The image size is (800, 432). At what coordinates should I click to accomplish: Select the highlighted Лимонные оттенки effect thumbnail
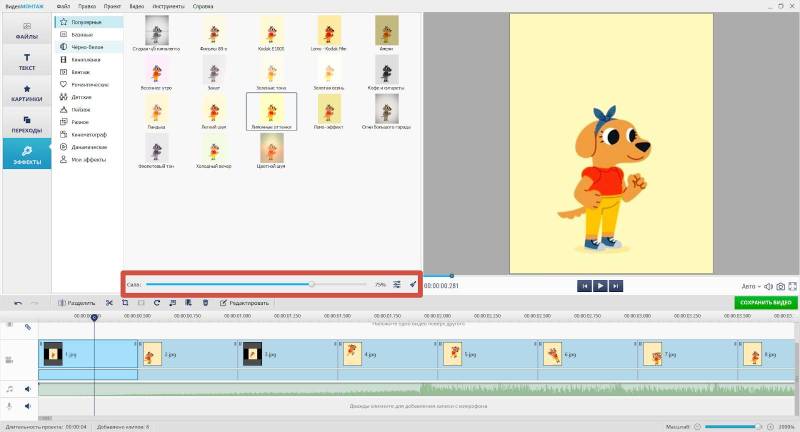(x=271, y=111)
